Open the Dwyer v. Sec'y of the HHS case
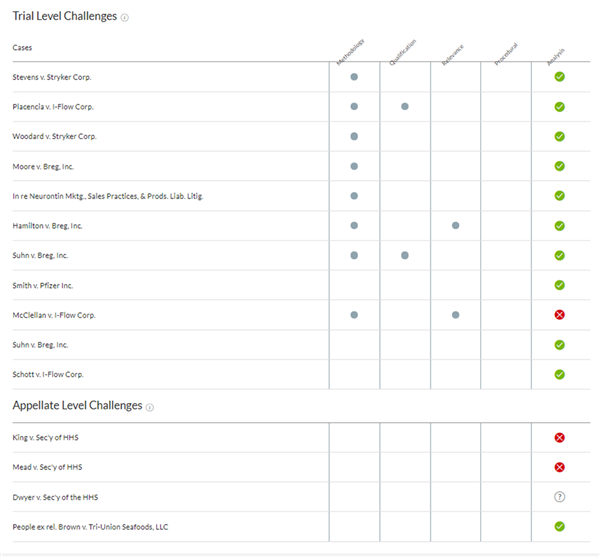This screenshot has width=600, height=557. point(55,497)
